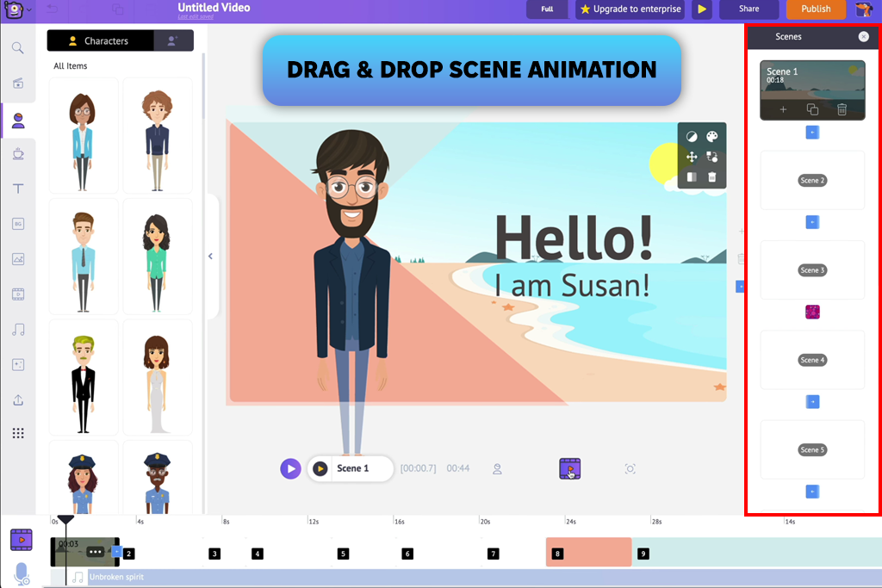Select the woman in green top character
882x588 pixels.
tap(158, 257)
